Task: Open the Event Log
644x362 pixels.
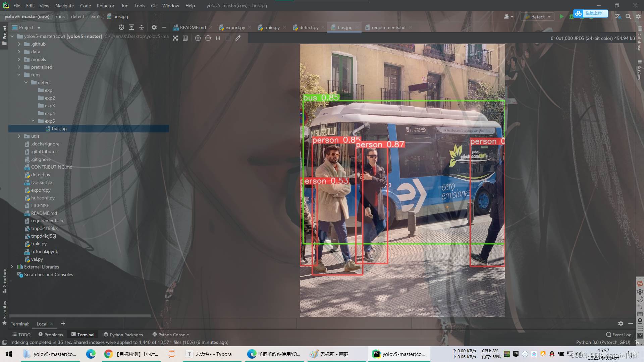Action: point(619,335)
